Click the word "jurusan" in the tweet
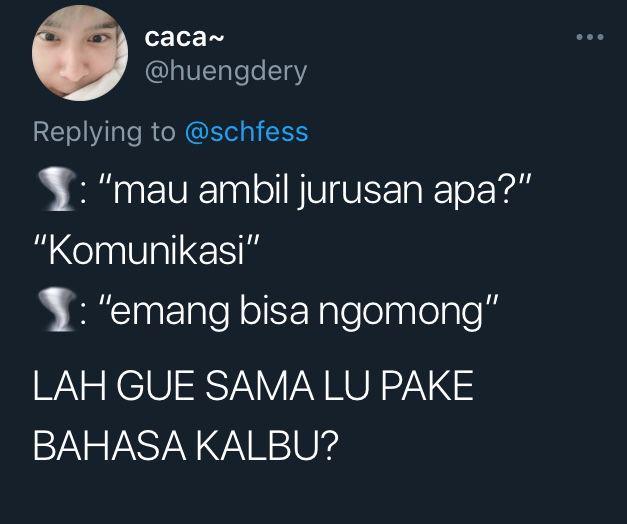 (x=360, y=192)
